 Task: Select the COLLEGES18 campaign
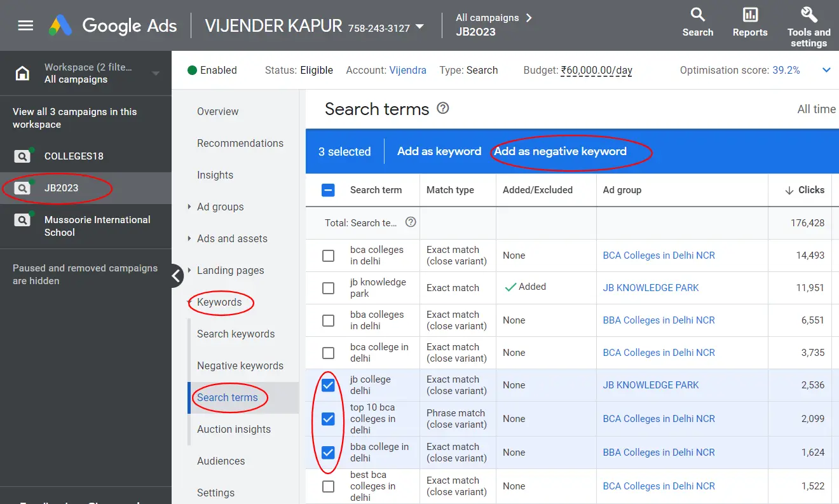(74, 156)
